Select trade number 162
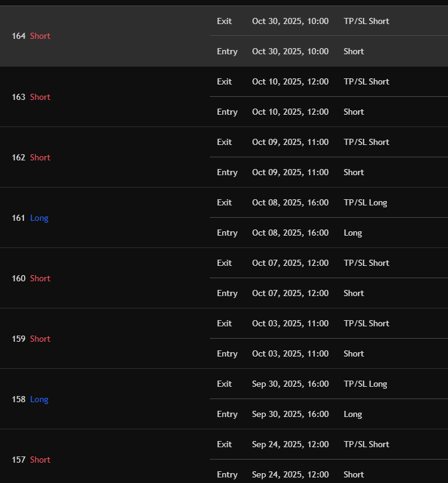The image size is (448, 483). point(19,157)
